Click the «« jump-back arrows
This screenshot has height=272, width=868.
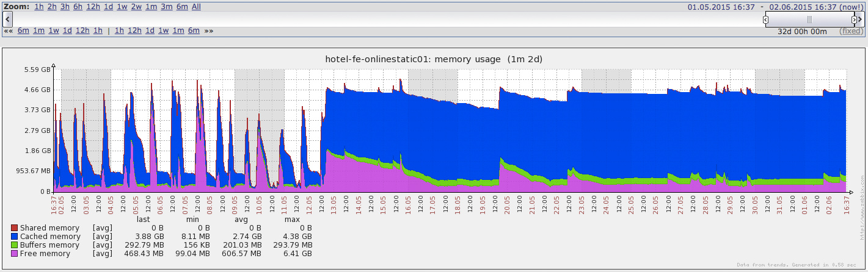[x=9, y=30]
